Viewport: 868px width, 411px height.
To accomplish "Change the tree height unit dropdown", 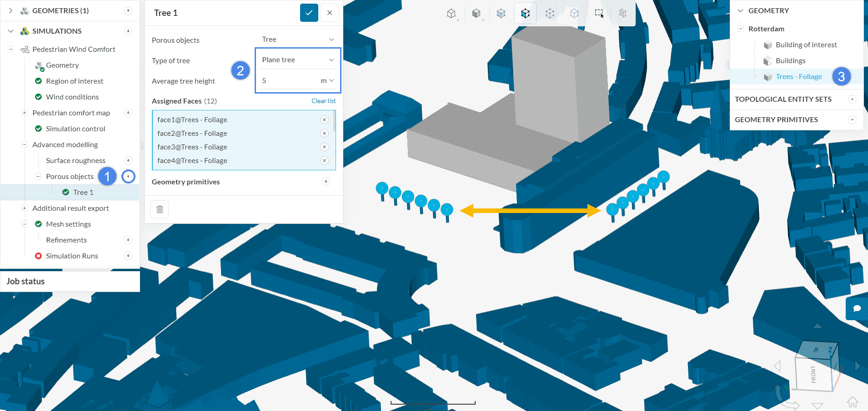I will [x=327, y=81].
